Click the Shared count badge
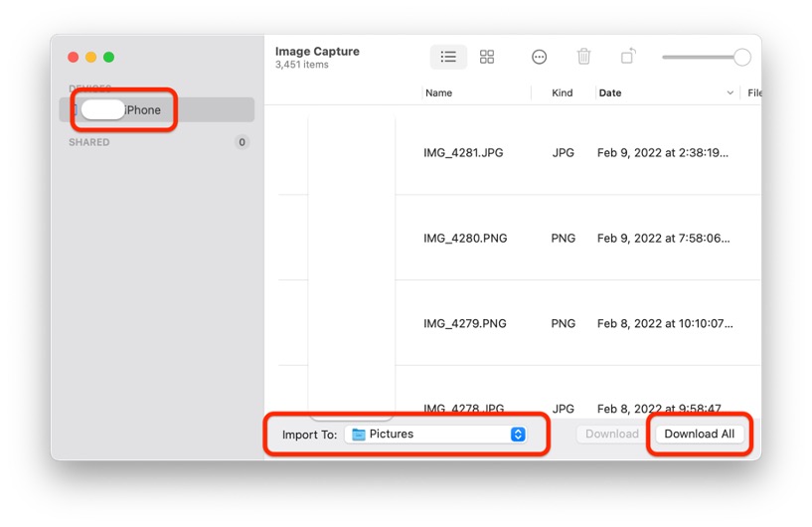Image resolution: width=812 pixels, height=527 pixels. coord(242,142)
